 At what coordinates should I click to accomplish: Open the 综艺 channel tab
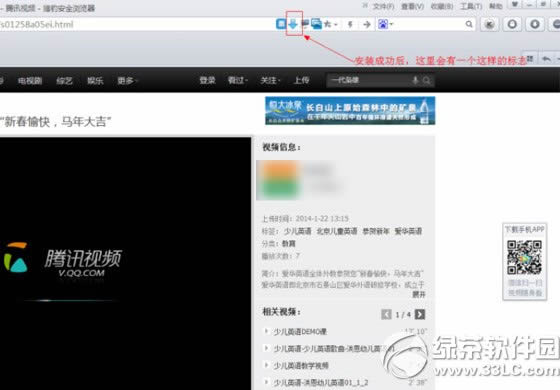65,81
